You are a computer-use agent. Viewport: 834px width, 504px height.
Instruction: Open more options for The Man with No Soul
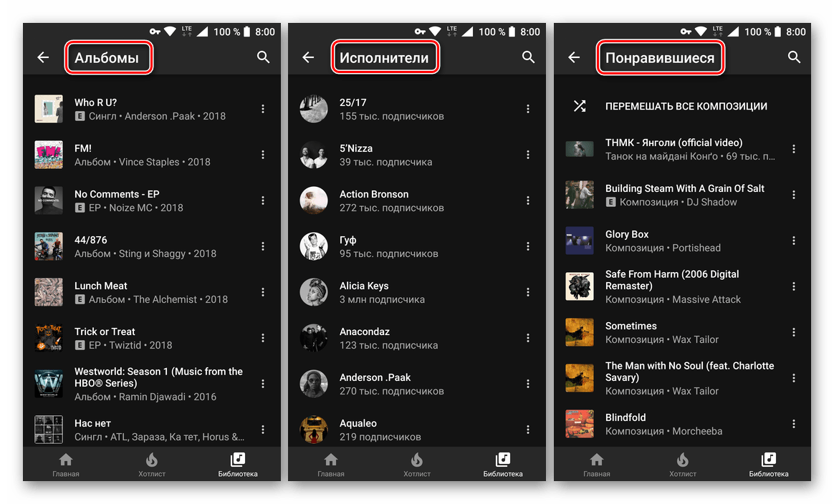794,377
